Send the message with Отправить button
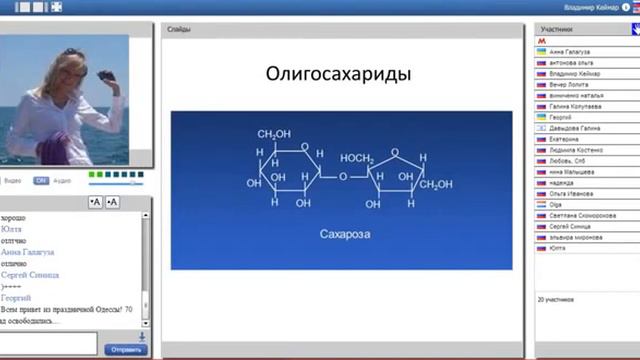The image size is (640, 360). [x=126, y=350]
